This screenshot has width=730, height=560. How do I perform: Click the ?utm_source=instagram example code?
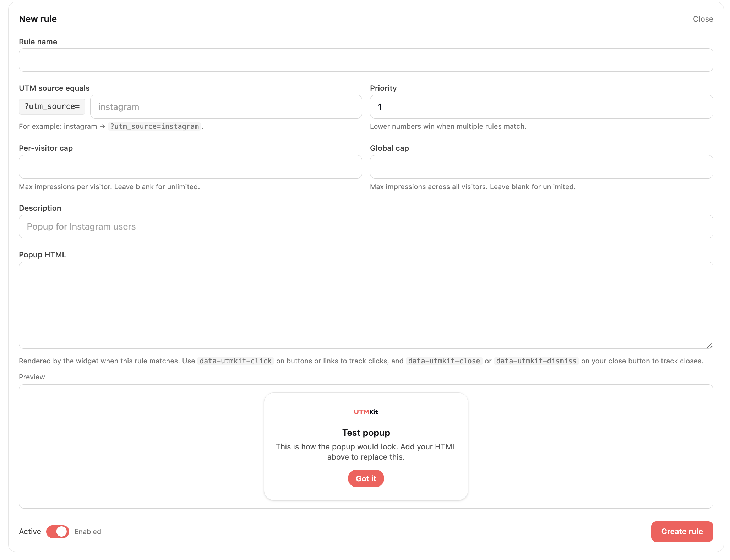click(154, 126)
